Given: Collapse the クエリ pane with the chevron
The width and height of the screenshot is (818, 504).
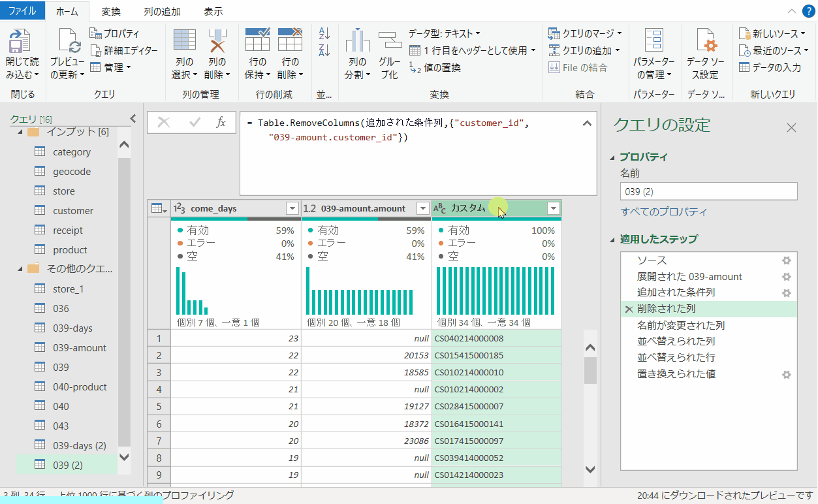Looking at the screenshot, I should 133,118.
